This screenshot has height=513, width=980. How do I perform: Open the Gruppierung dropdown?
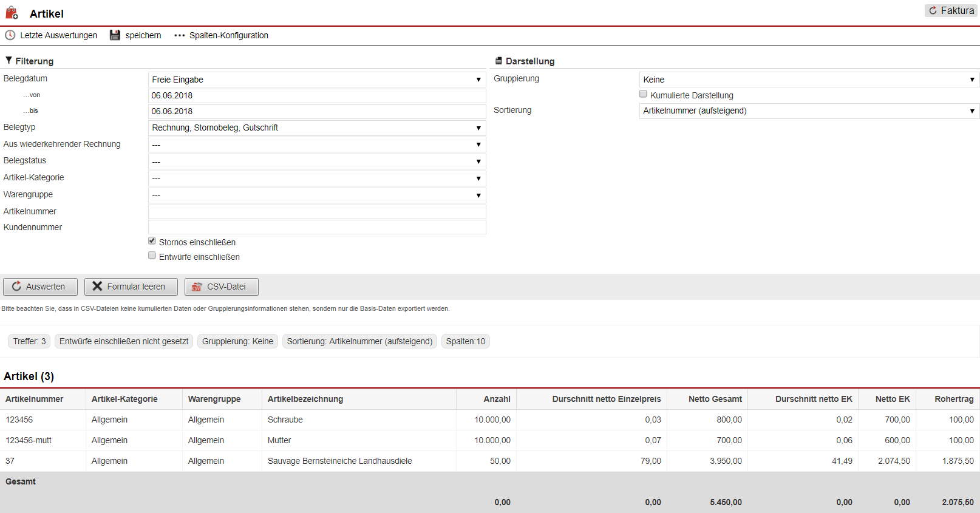(x=809, y=80)
